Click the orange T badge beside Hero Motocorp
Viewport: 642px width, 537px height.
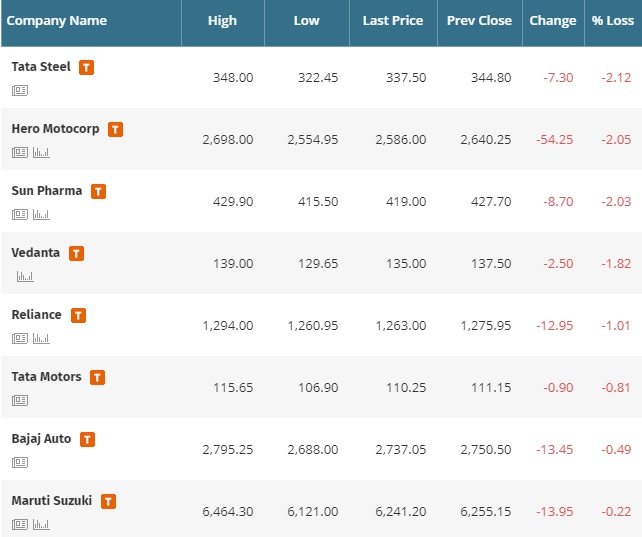pyautogui.click(x=116, y=129)
